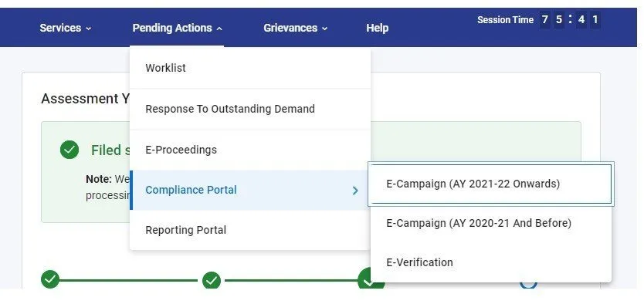Image resolution: width=644 pixels, height=304 pixels.
Task: Expand the Services dropdown menu
Action: coord(66,28)
